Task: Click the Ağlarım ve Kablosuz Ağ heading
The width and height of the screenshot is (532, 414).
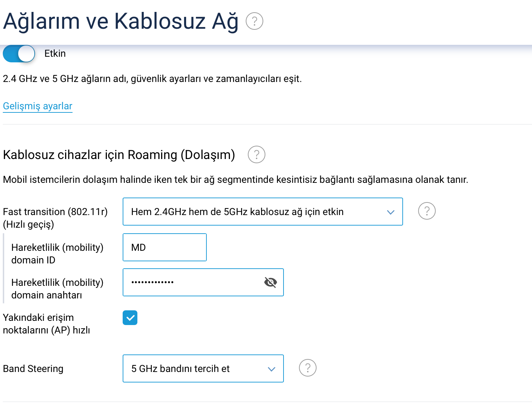Action: [121, 21]
